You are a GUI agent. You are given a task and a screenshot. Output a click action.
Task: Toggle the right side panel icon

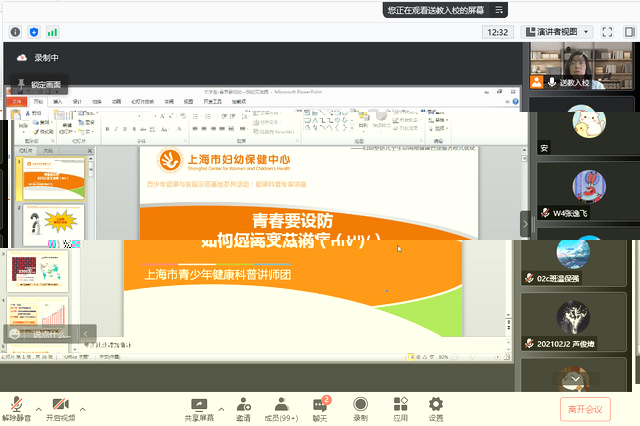point(629,32)
